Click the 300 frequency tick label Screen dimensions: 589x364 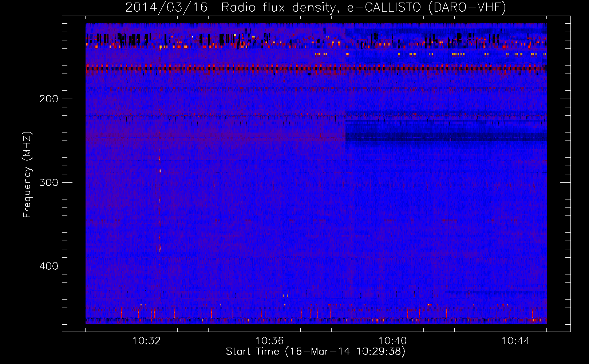tap(49, 182)
